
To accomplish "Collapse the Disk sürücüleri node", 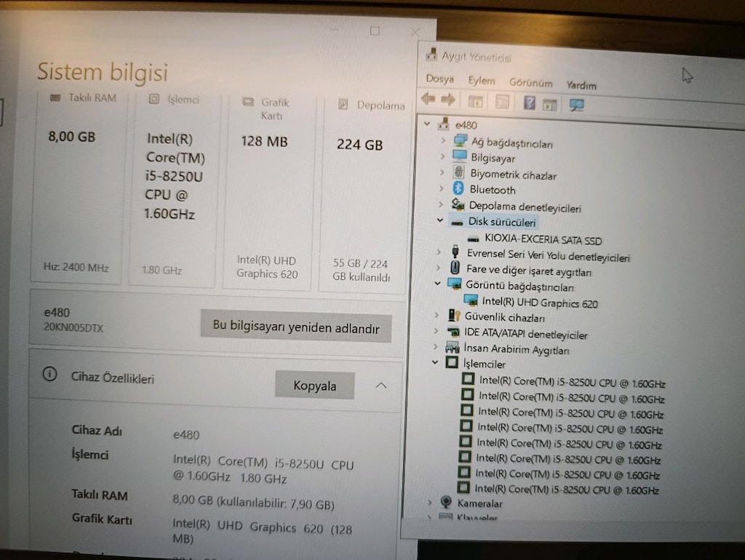I will [440, 220].
